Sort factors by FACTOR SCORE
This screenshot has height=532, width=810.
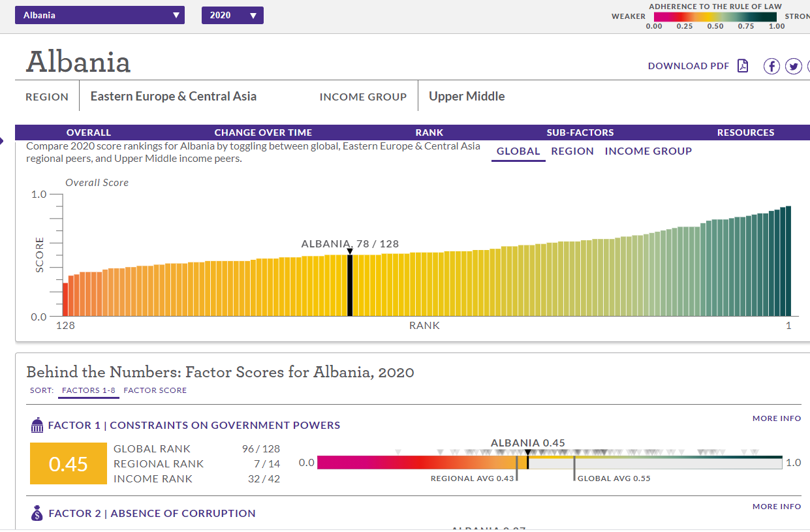(x=155, y=390)
